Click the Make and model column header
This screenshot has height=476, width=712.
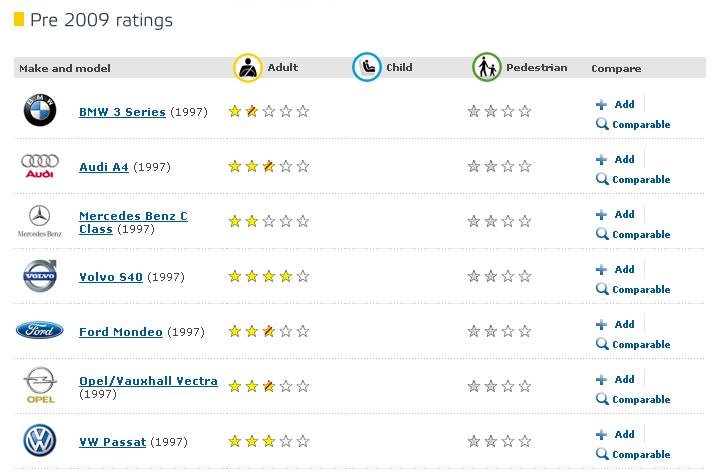65,68
